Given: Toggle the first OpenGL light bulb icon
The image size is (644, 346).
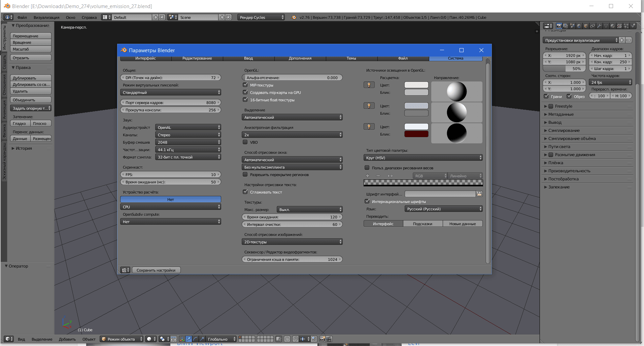Looking at the screenshot, I should point(369,85).
